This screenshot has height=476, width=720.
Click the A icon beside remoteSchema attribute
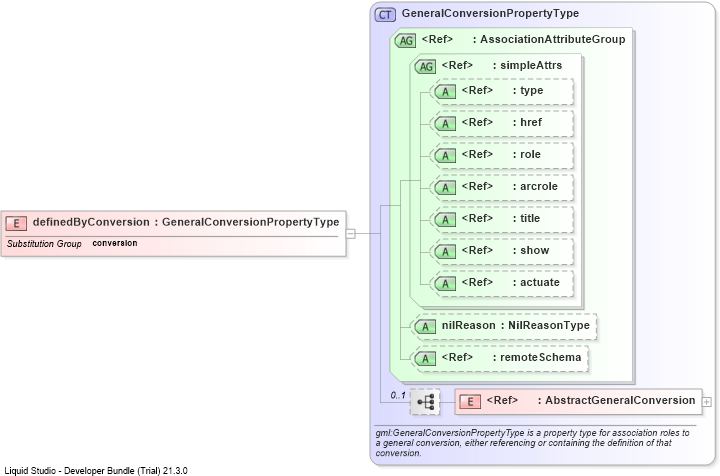click(425, 358)
